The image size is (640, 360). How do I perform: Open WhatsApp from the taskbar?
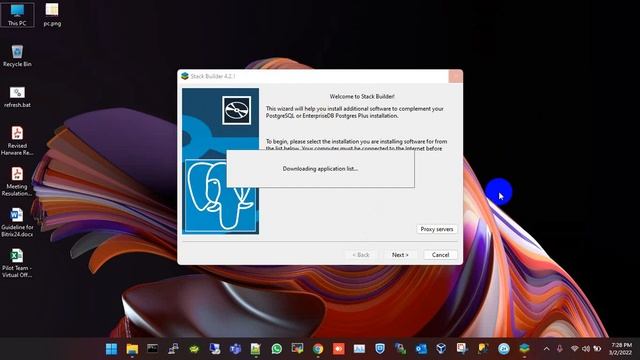point(277,349)
